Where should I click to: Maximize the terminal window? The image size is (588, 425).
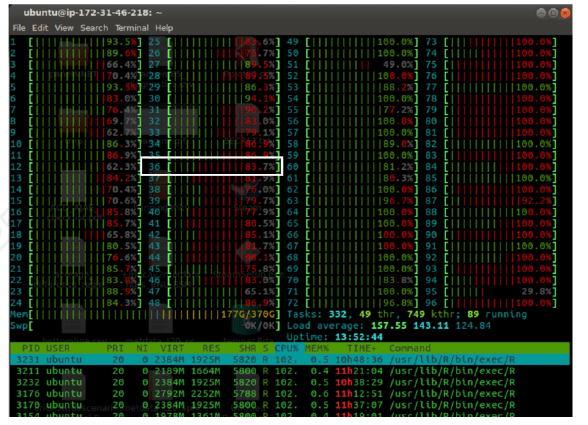553,13
